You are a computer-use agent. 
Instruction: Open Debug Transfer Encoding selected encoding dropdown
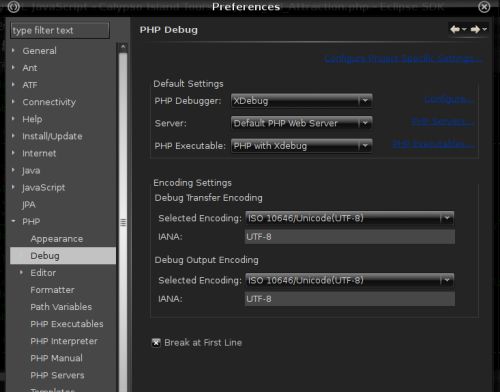point(350,218)
